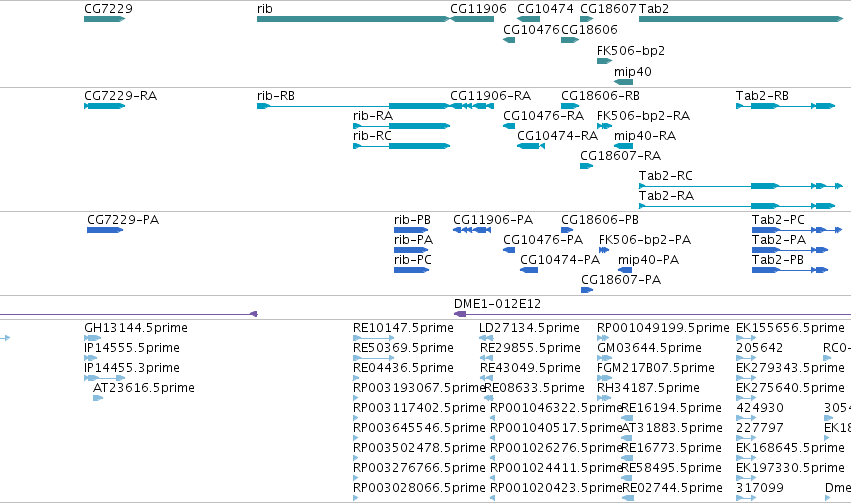Screen dimensions: 851x503
Task: Select the Tab2-PC protein label
Action: 778,220
